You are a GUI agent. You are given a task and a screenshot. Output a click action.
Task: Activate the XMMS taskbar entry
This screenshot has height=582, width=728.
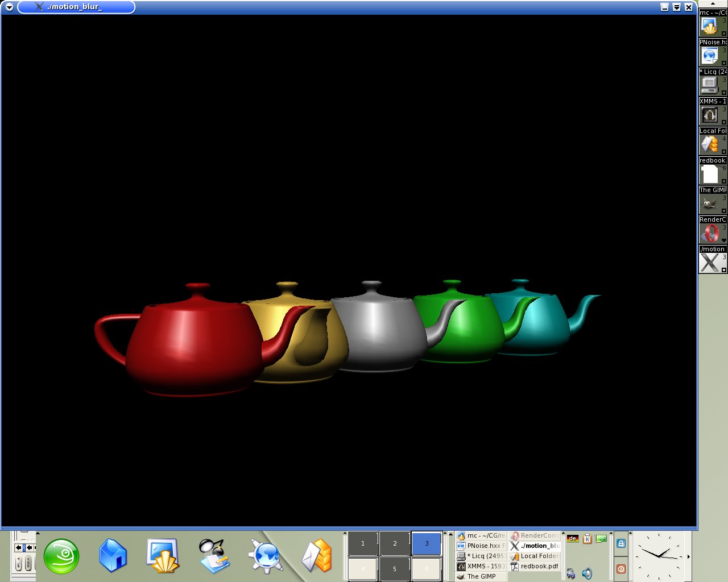pyautogui.click(x=481, y=566)
